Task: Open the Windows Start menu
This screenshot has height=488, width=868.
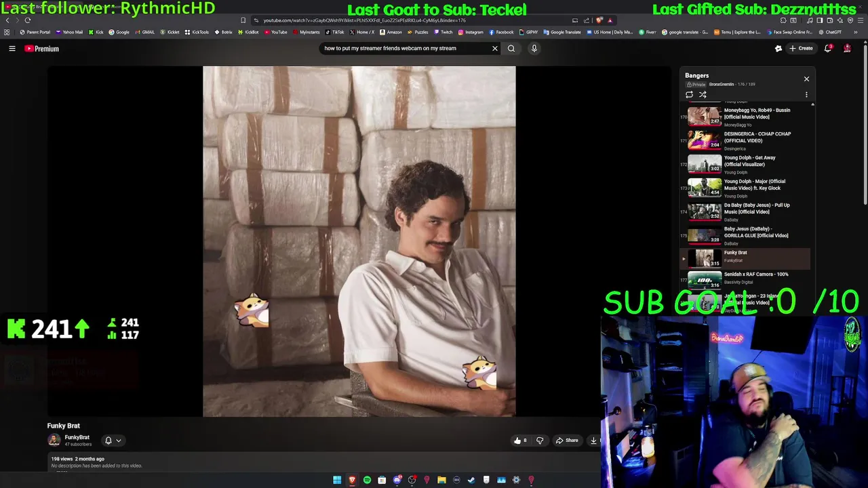Action: pos(337,480)
